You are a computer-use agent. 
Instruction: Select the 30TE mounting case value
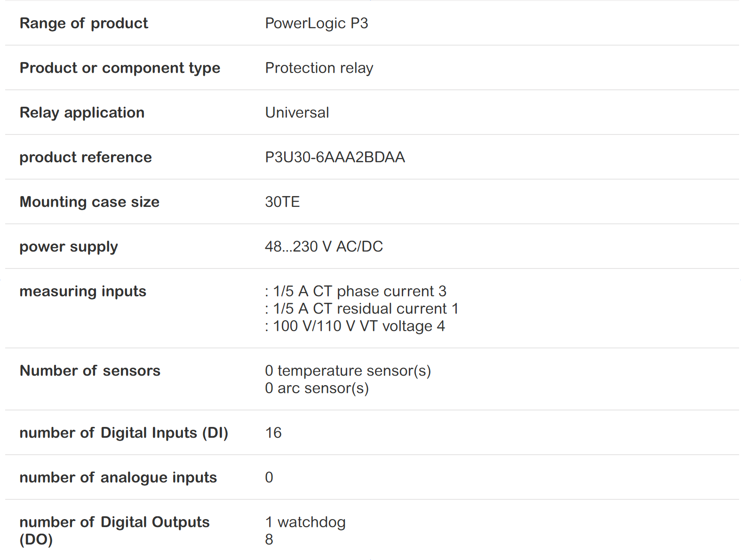282,202
